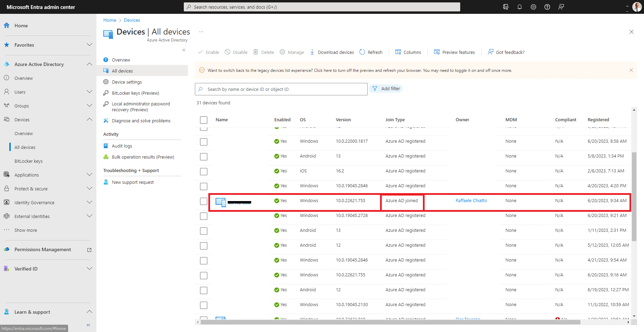Image resolution: width=644 pixels, height=332 pixels.
Task: Check the box for Android row registered 5/12/2023
Action: [x=203, y=246]
